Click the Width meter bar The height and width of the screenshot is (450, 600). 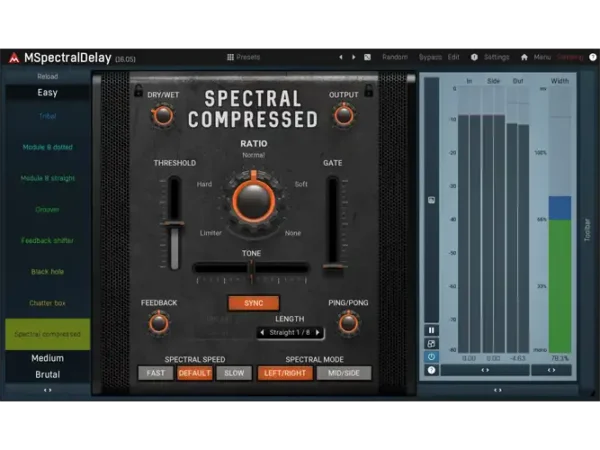point(560,220)
